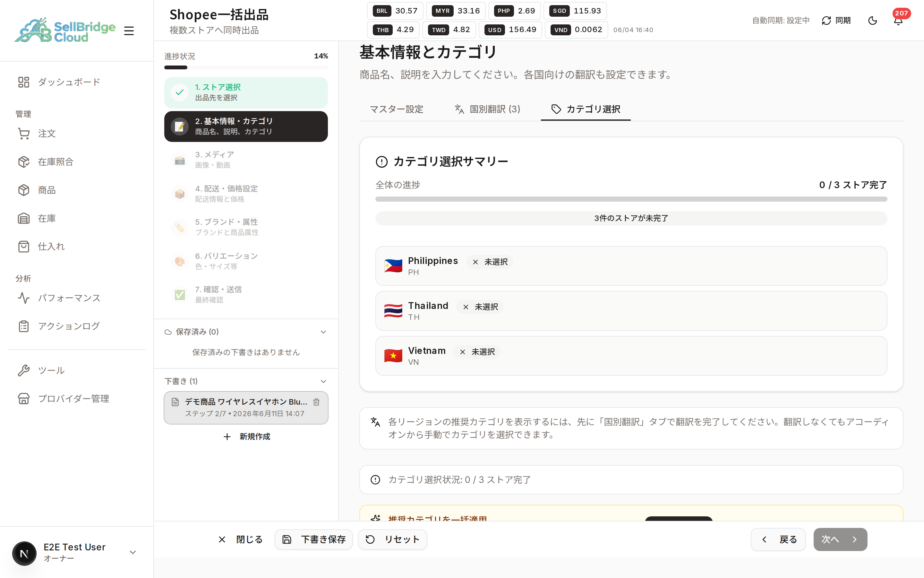Image resolution: width=924 pixels, height=578 pixels.
Task: Go to step 3. メディア
Action: pyautogui.click(x=246, y=160)
